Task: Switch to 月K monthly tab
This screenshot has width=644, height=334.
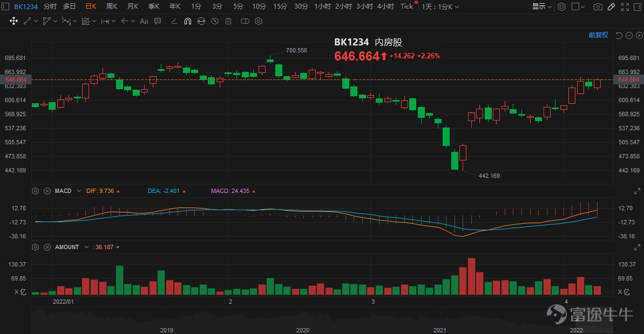Action: (133, 6)
